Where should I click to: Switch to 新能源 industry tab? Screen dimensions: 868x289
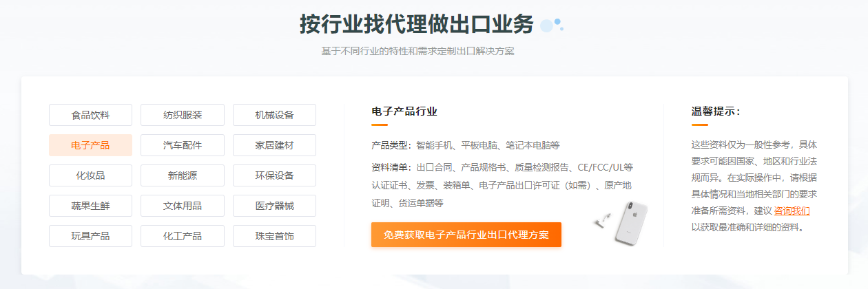click(183, 175)
